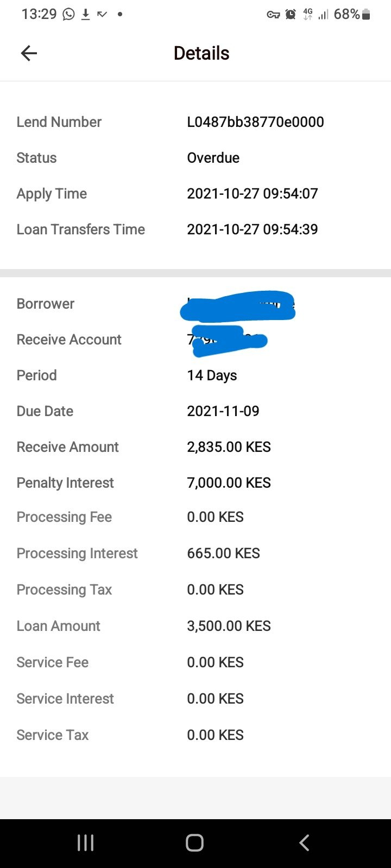
Task: Tap the 665.00 KES processing interest
Action: (x=223, y=553)
